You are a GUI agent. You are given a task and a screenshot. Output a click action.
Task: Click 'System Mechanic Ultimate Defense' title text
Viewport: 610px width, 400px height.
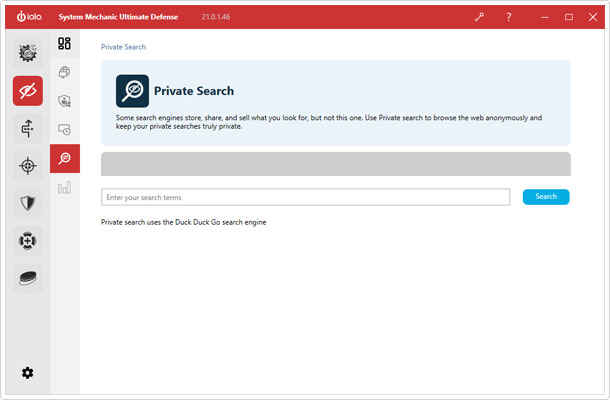point(118,17)
